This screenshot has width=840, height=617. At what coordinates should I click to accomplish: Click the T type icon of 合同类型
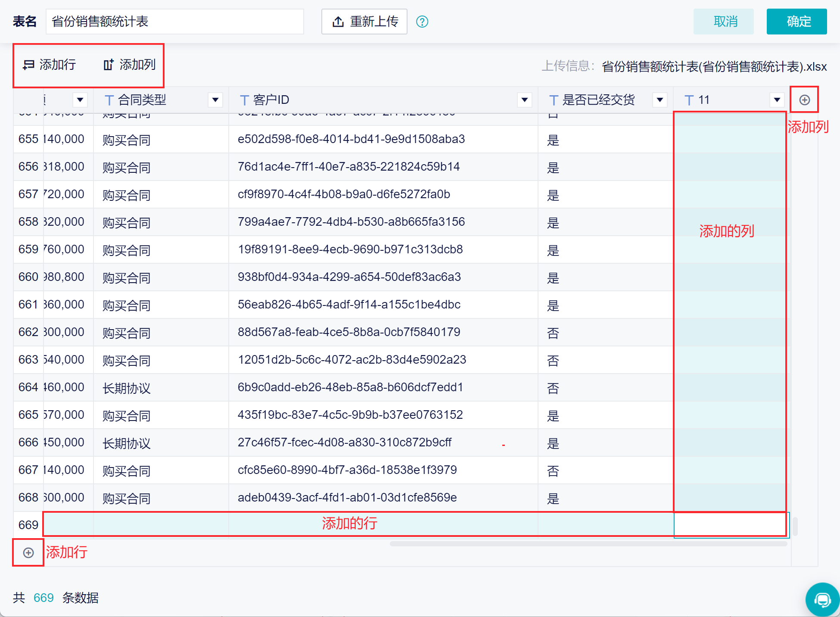(x=109, y=100)
